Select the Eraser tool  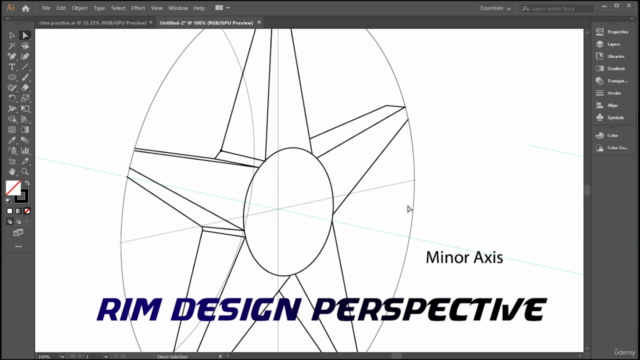[25, 88]
